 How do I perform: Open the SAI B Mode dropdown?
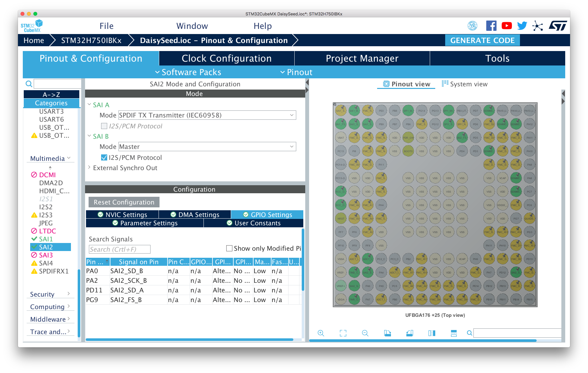coord(207,147)
